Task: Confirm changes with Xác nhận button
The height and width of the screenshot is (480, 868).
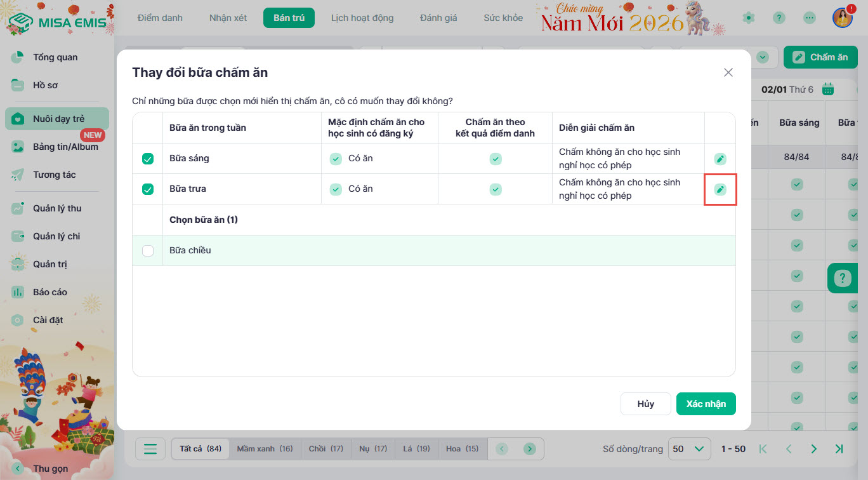Action: (x=706, y=404)
